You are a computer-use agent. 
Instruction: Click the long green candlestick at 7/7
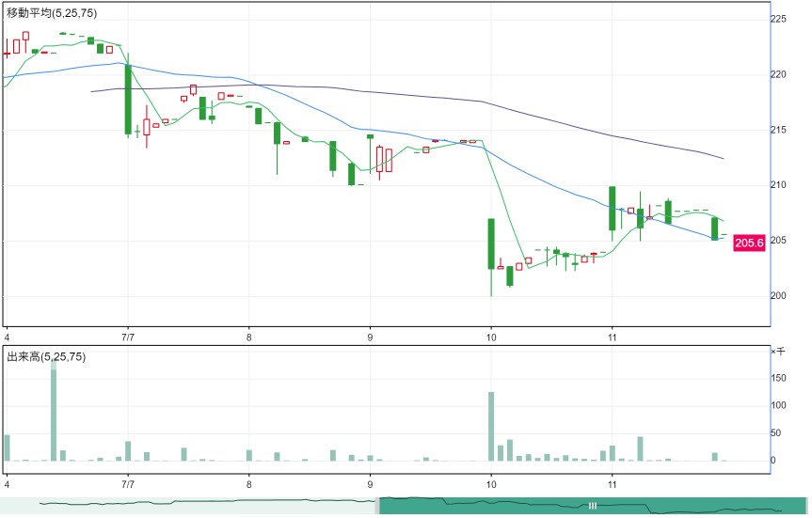(128, 100)
